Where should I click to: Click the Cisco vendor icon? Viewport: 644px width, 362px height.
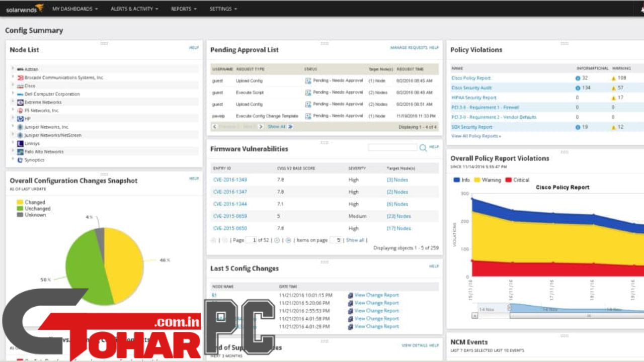coord(20,86)
